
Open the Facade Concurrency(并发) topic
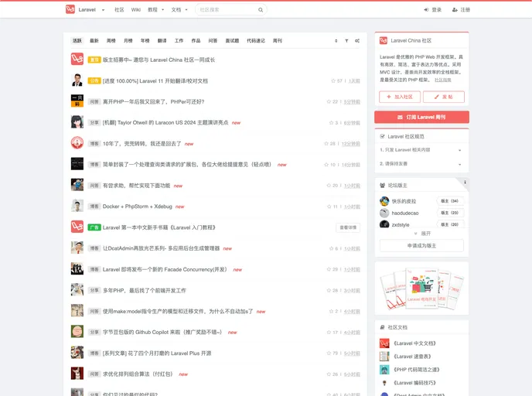tap(165, 269)
